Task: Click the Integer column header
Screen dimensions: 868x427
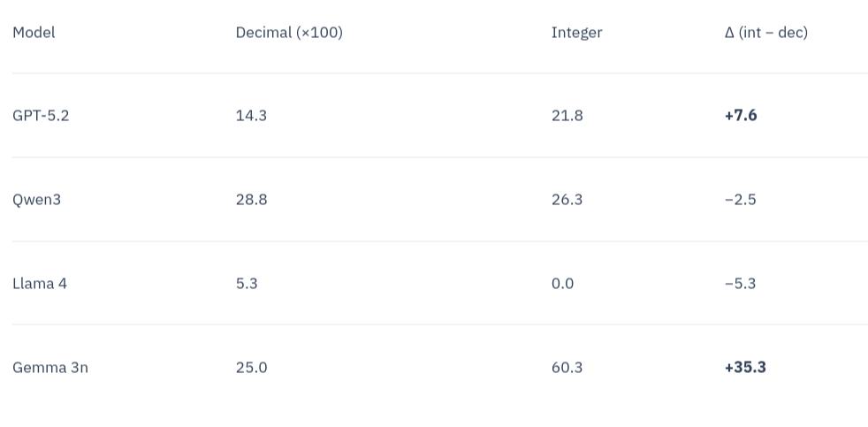Action: point(576,33)
